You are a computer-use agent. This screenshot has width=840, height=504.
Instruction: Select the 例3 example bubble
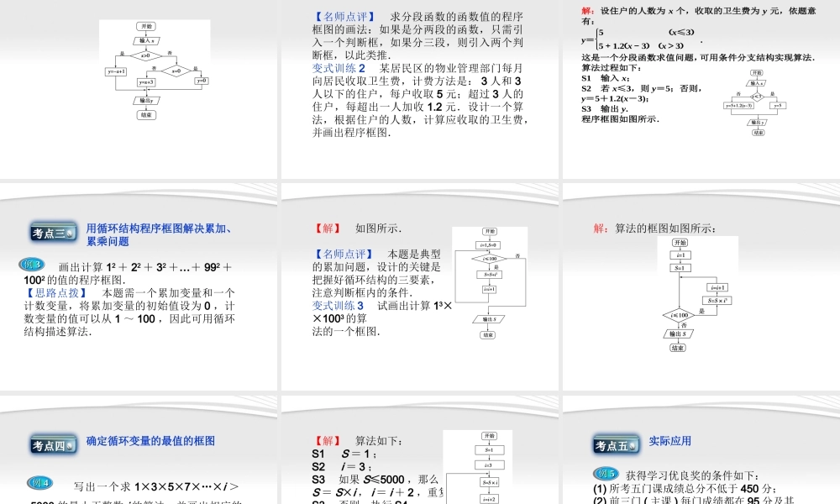point(32,265)
